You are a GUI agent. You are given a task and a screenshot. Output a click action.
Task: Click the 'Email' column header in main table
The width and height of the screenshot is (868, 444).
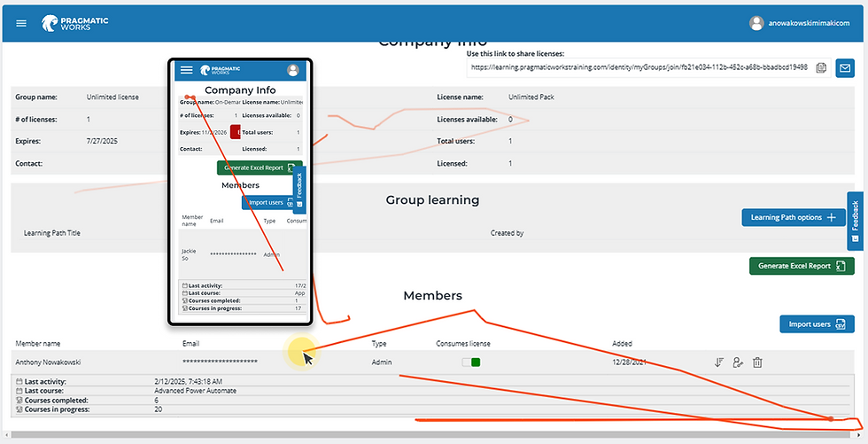[x=191, y=343]
